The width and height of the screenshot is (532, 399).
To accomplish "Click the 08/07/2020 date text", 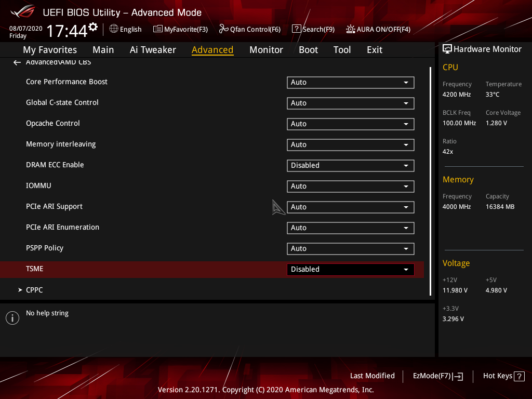I will [x=26, y=29].
